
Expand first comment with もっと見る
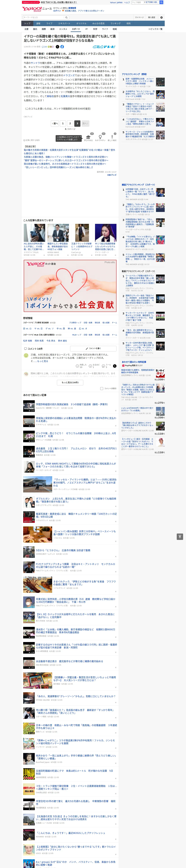click(43, 361)
